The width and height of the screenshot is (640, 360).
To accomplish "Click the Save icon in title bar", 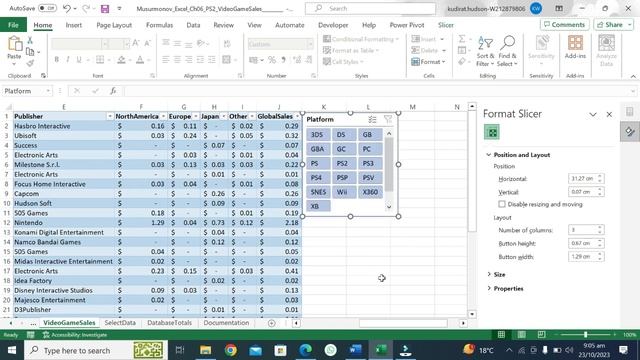I will [105, 9].
